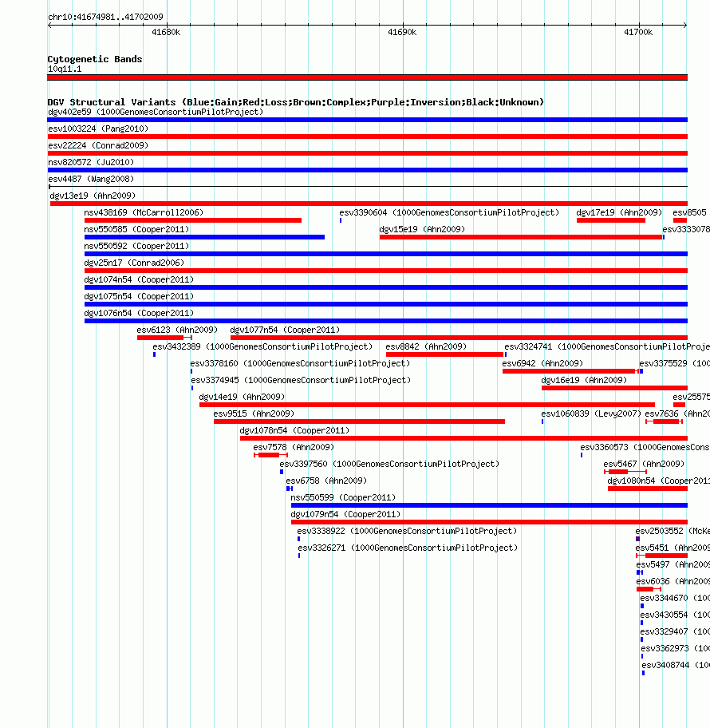Click dgv15e19 (Ahn2009) label
Viewport: 710px width, 728px height.
[422, 229]
